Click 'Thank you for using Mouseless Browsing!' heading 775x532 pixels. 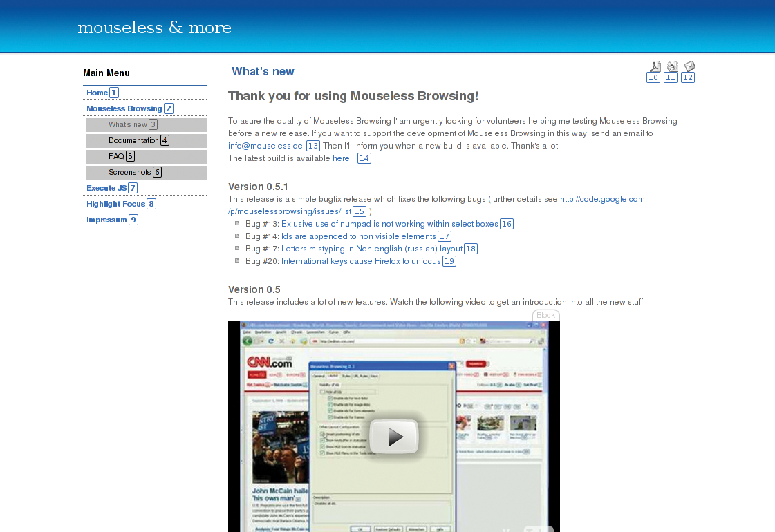(353, 96)
